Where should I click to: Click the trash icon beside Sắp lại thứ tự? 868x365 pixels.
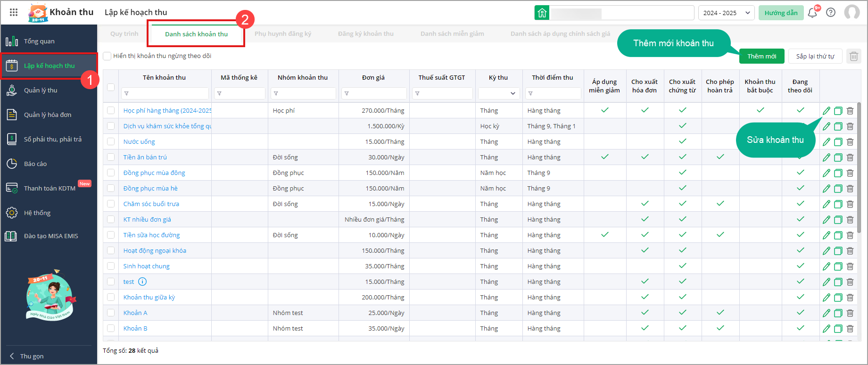(853, 57)
